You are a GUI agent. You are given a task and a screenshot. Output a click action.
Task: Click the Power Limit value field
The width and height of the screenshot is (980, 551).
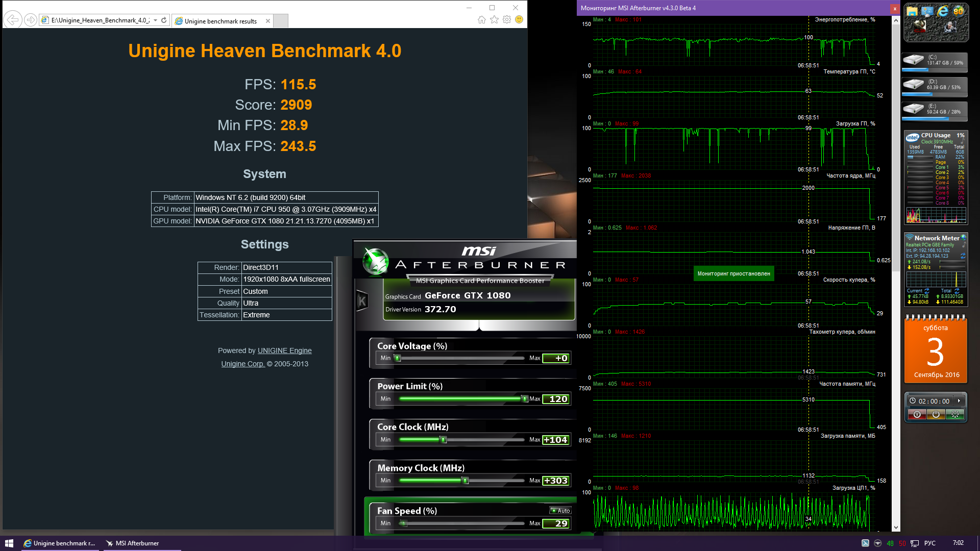[x=556, y=399]
